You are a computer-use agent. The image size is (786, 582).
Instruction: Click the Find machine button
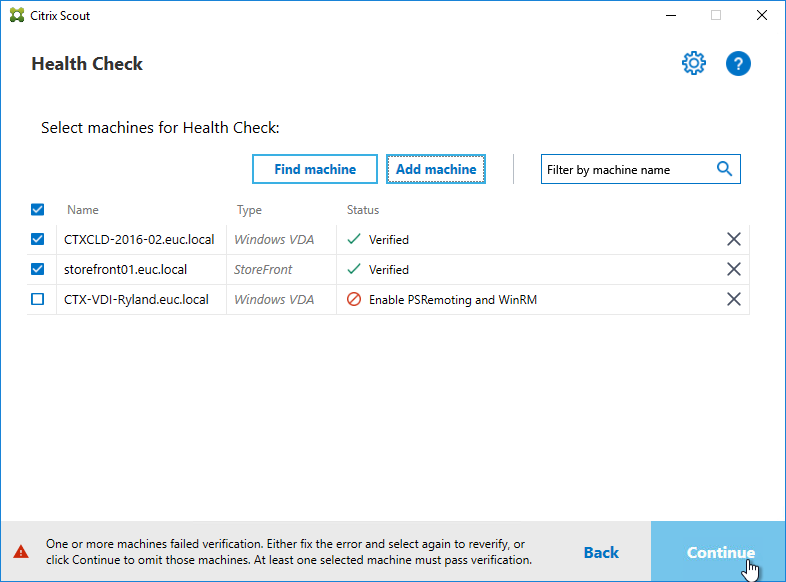tap(315, 169)
